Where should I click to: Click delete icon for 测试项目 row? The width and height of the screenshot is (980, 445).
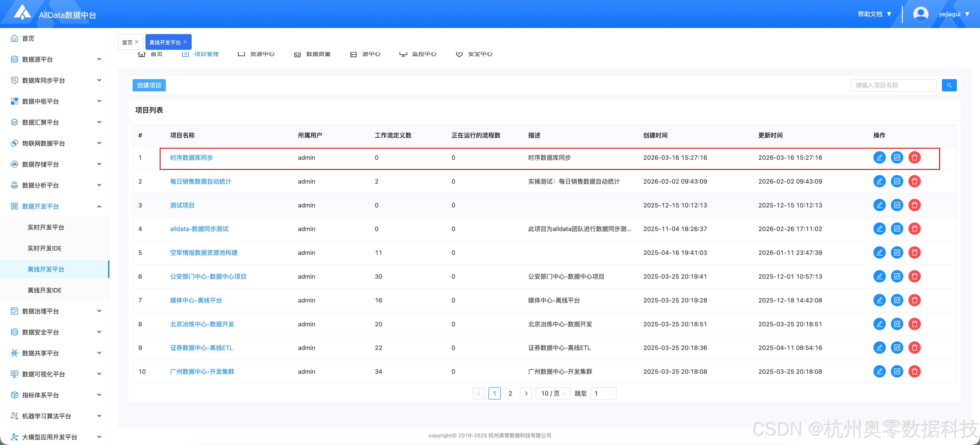point(914,205)
